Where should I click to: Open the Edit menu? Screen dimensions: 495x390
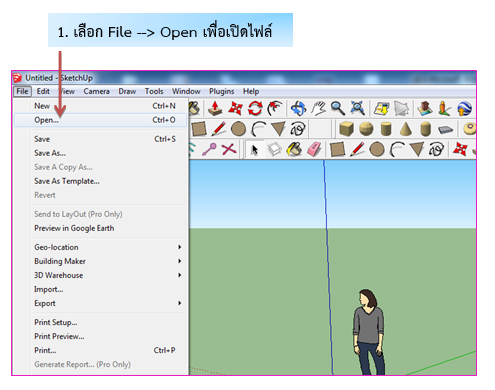coord(43,91)
